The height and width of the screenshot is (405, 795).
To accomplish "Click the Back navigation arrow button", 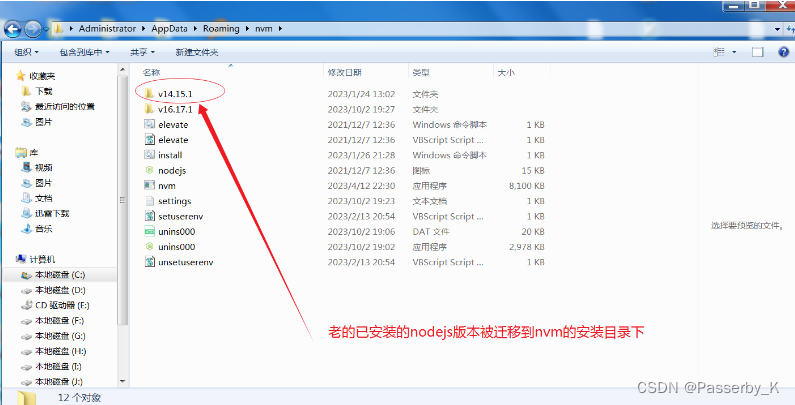I will click(x=12, y=29).
